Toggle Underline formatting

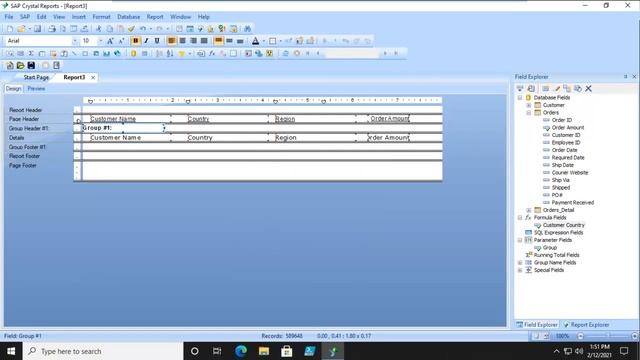click(x=157, y=41)
